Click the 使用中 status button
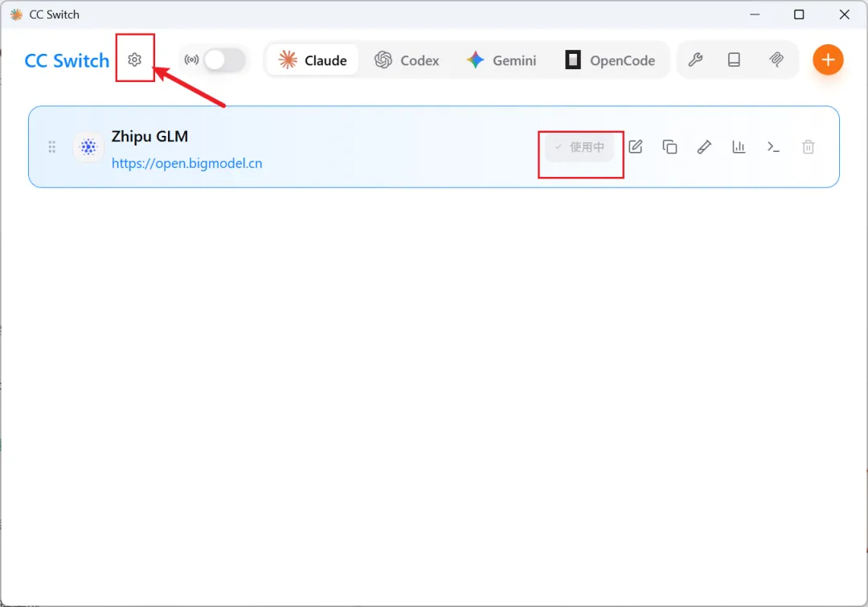 coord(579,147)
